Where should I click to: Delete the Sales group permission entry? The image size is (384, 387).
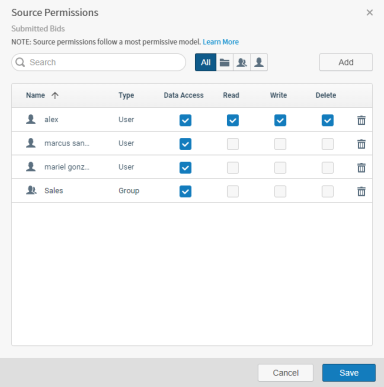pyautogui.click(x=361, y=191)
